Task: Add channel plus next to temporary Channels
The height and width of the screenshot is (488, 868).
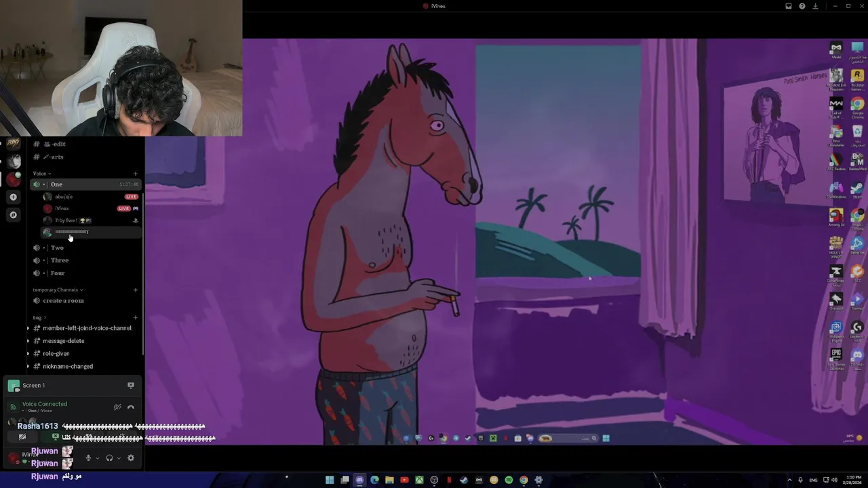Action: 135,289
